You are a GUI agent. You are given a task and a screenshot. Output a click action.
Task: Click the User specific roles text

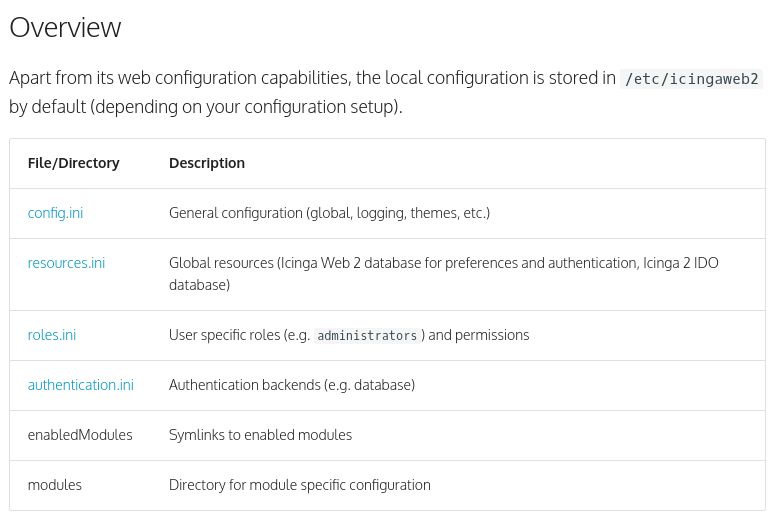(238, 335)
